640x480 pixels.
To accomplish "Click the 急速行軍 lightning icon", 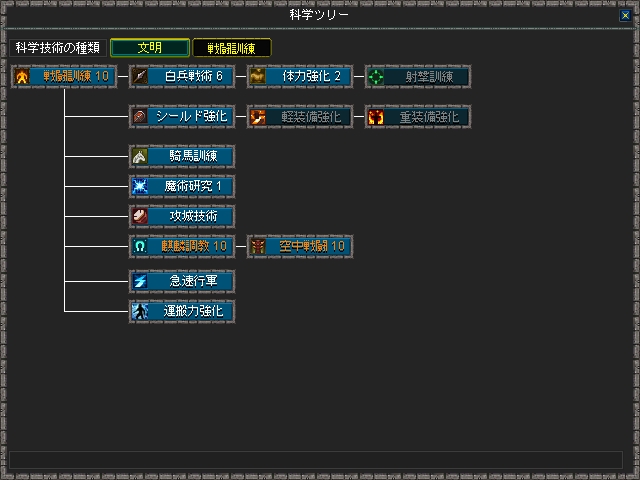I will pyautogui.click(x=140, y=281).
